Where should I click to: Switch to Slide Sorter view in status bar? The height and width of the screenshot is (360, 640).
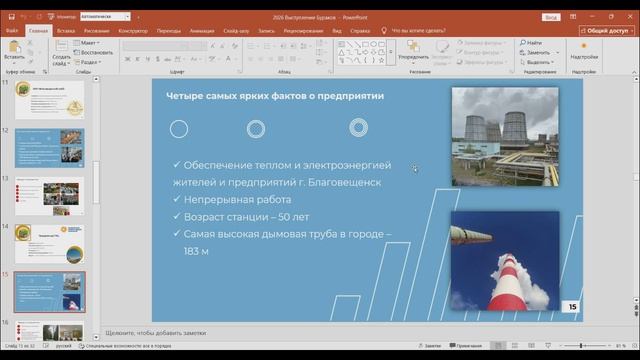[x=515, y=346]
